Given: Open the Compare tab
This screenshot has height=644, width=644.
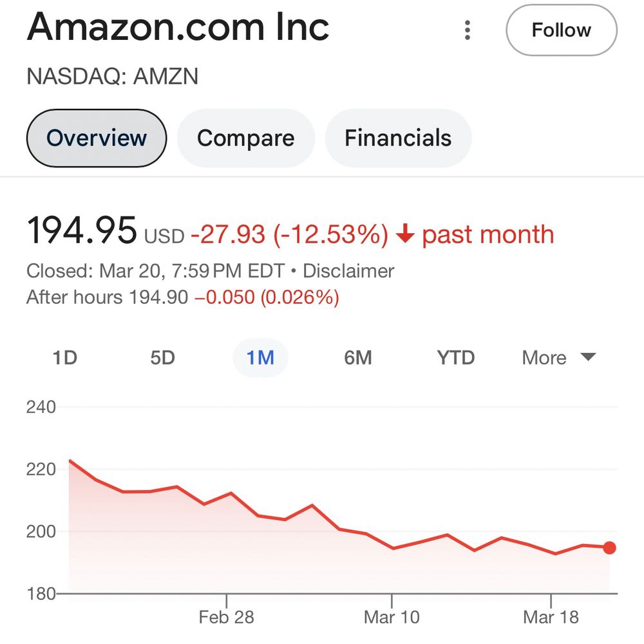Looking at the screenshot, I should click(x=245, y=138).
